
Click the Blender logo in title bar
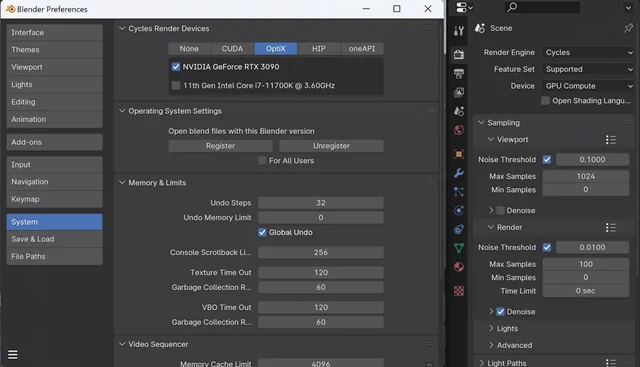(x=10, y=9)
